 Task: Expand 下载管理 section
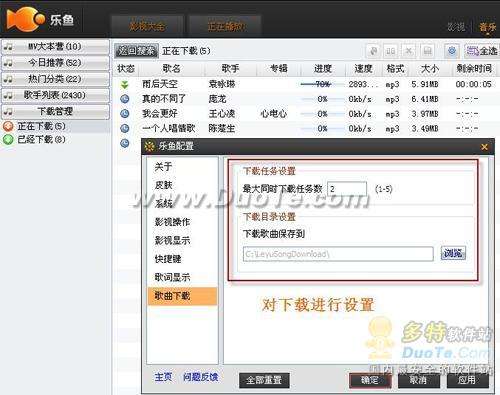[x=55, y=111]
